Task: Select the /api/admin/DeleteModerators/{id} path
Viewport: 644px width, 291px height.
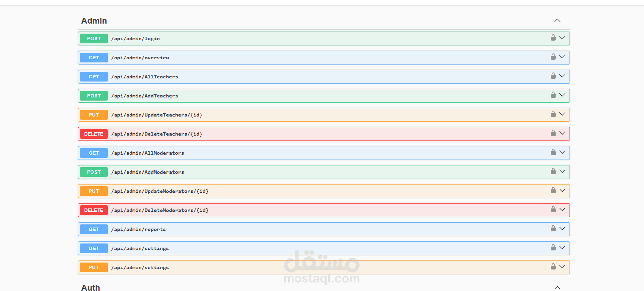Action: (160, 210)
